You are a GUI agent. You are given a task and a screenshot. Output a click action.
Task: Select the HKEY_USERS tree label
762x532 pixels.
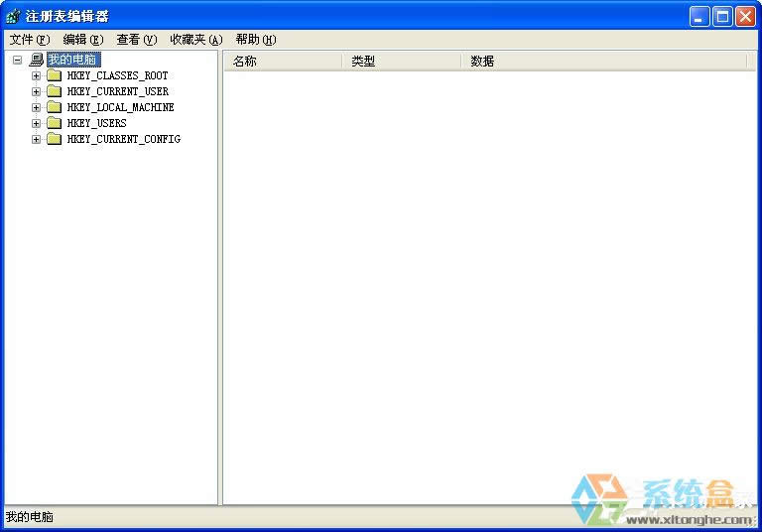click(x=96, y=123)
